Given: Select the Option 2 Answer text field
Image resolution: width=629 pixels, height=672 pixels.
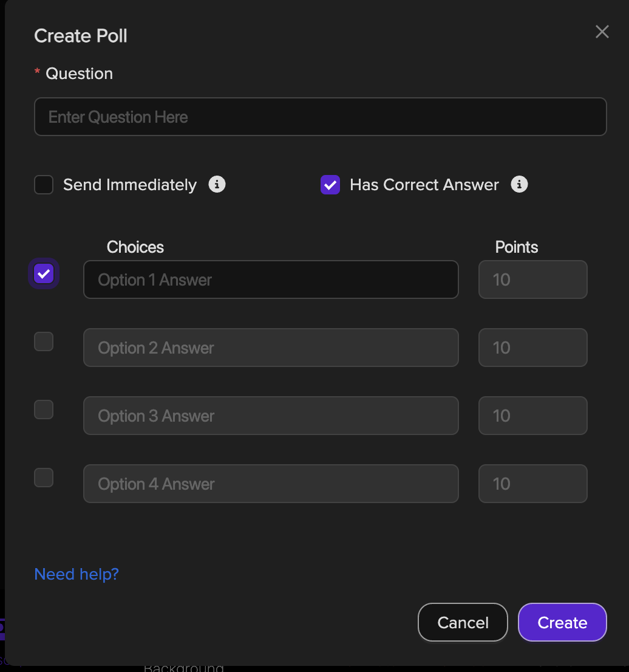Looking at the screenshot, I should pyautogui.click(x=271, y=348).
